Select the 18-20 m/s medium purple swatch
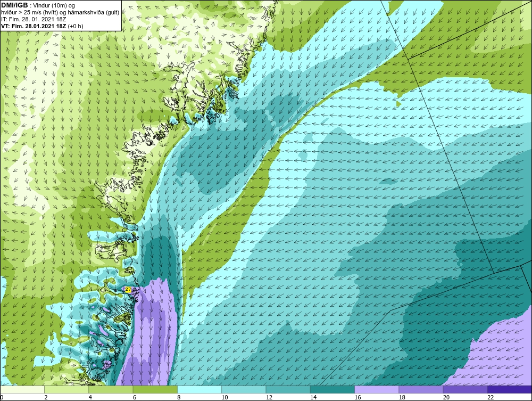This screenshot has height=401, width=532. pos(421,389)
